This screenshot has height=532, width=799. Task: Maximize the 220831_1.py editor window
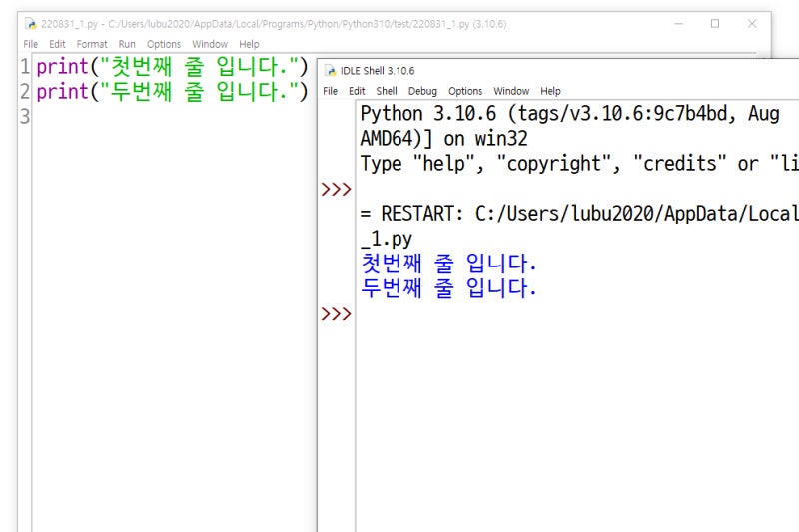[x=715, y=24]
